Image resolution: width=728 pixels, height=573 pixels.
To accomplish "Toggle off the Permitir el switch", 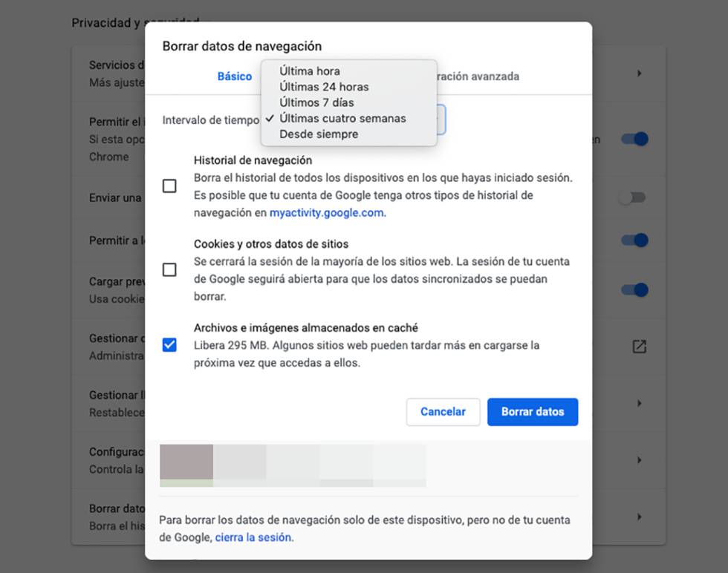I will click(x=634, y=139).
